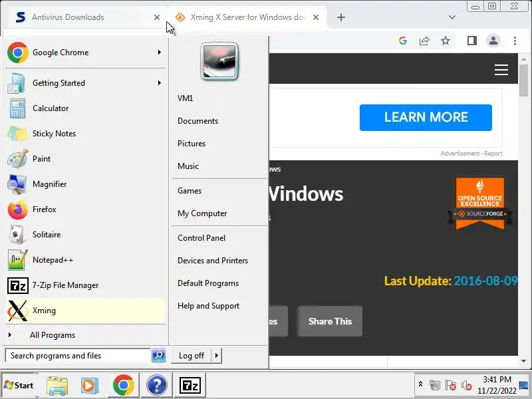Open 7-Zip File Manager in Start menu
Image resolution: width=532 pixels, height=399 pixels.
pos(85,285)
